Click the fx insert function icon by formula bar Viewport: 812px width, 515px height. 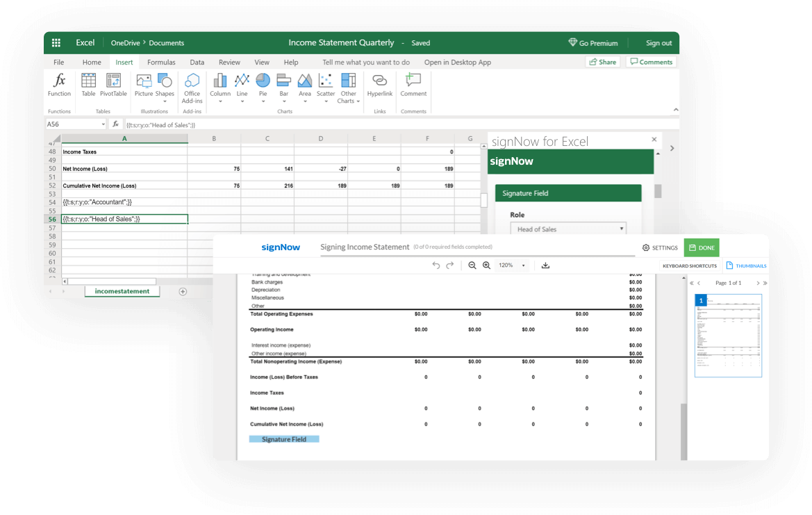point(115,124)
